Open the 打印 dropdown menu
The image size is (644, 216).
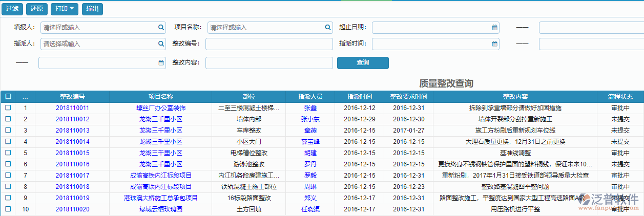pyautogui.click(x=65, y=9)
